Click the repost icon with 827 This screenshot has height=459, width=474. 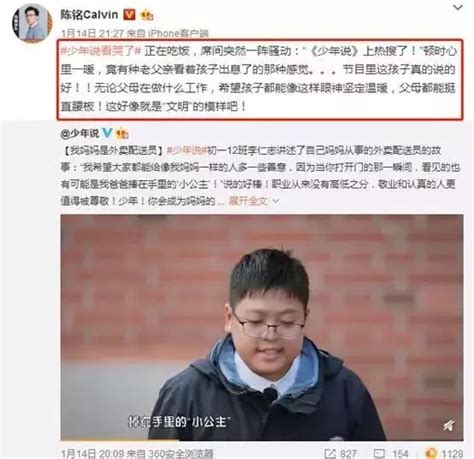(340, 454)
